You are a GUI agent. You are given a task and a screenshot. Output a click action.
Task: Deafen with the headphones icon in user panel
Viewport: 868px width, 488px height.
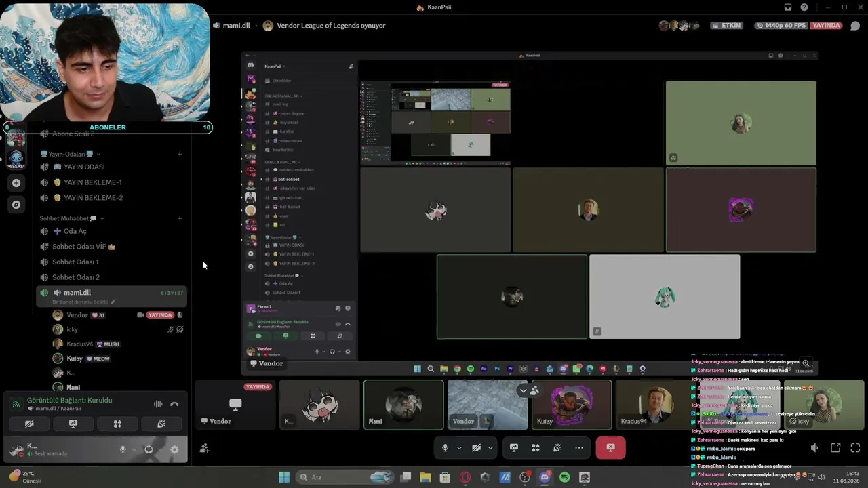click(x=149, y=449)
